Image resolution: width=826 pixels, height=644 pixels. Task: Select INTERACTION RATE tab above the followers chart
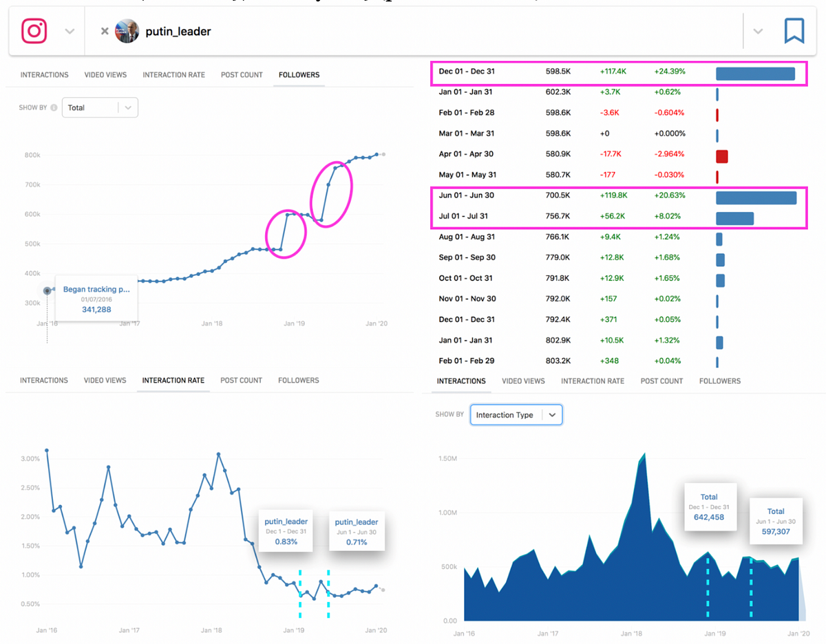tap(173, 75)
